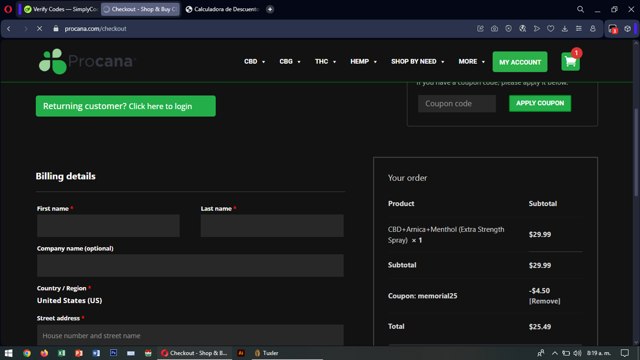
Task: Click the circular target icon in address bar
Action: [508, 29]
